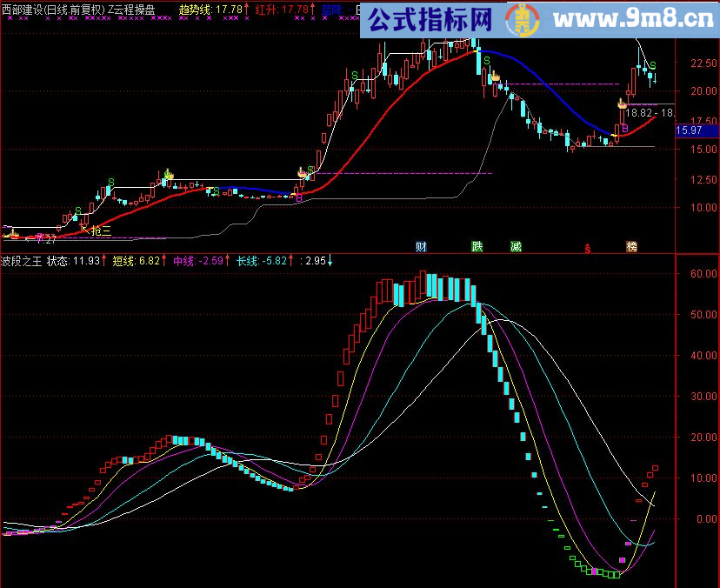Click the 财 finance info icon
The width and height of the screenshot is (720, 588).
(x=421, y=247)
